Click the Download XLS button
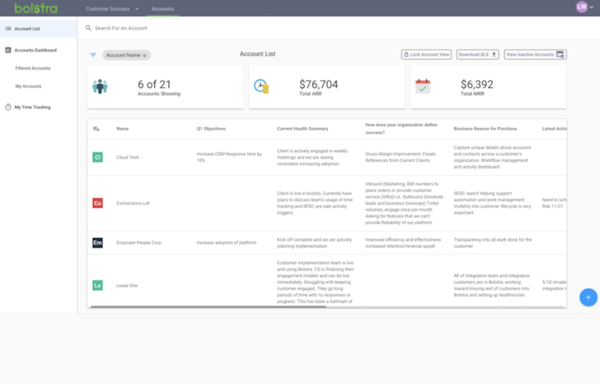The height and width of the screenshot is (384, 600). [x=478, y=55]
